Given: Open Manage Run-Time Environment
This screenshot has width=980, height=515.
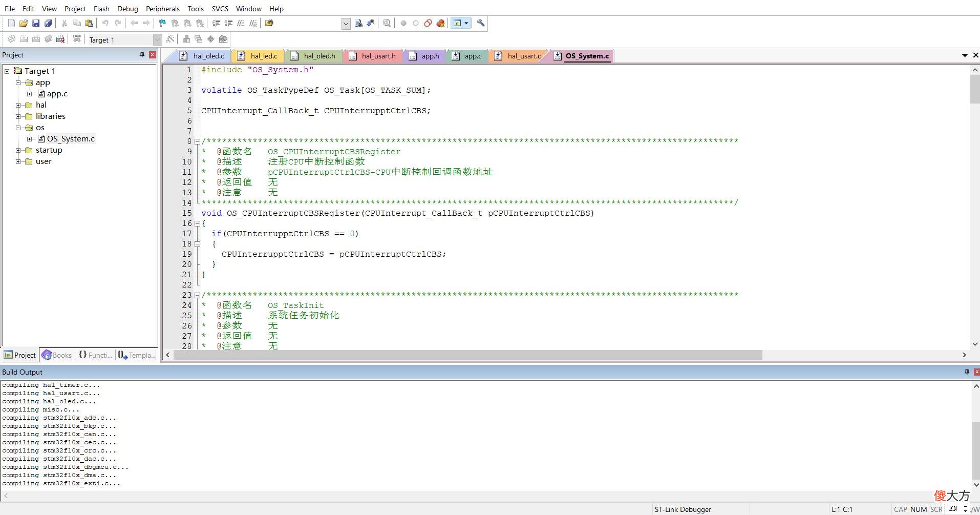Looking at the screenshot, I should [211, 39].
